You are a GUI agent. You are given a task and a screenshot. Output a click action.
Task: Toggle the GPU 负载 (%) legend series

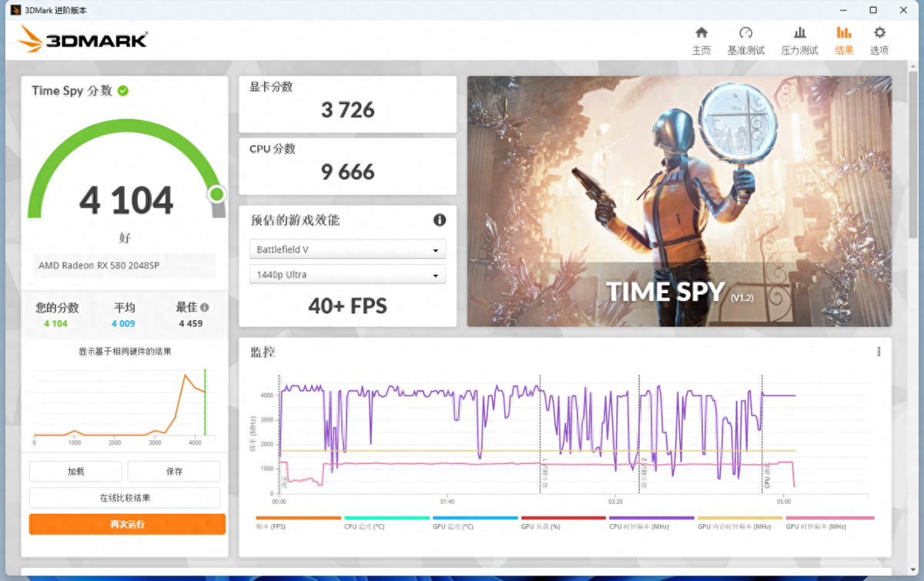(563, 523)
